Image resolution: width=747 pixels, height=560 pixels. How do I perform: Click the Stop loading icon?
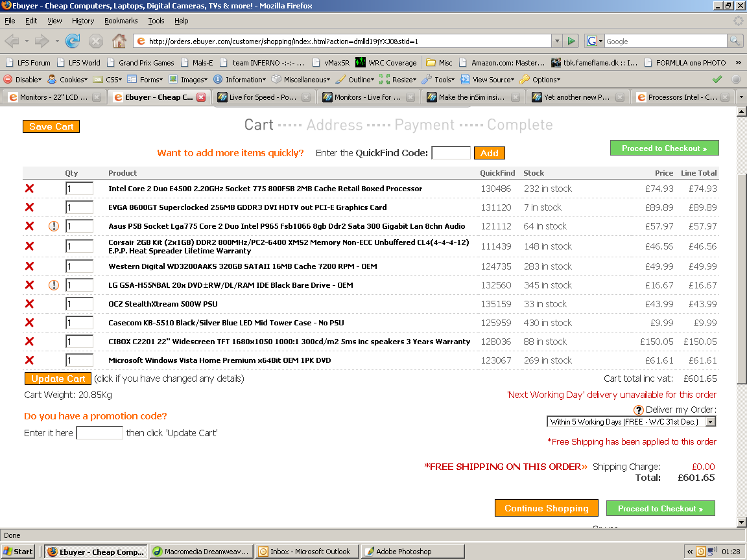(96, 41)
